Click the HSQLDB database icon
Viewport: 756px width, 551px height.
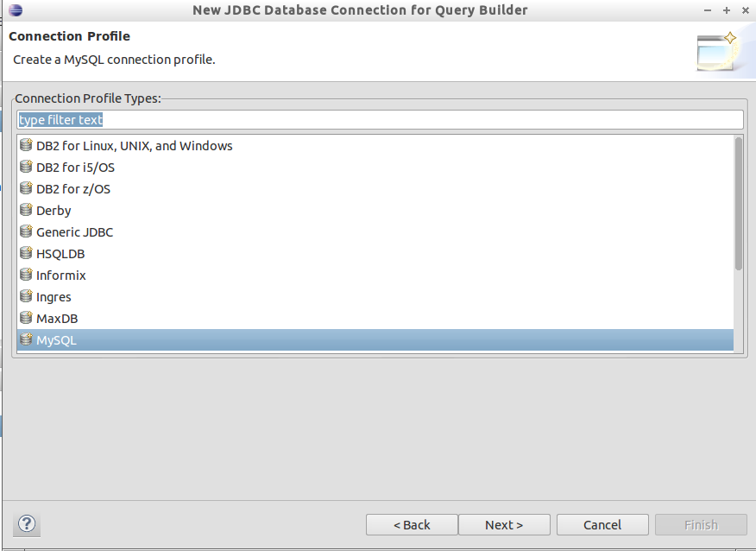[26, 253]
